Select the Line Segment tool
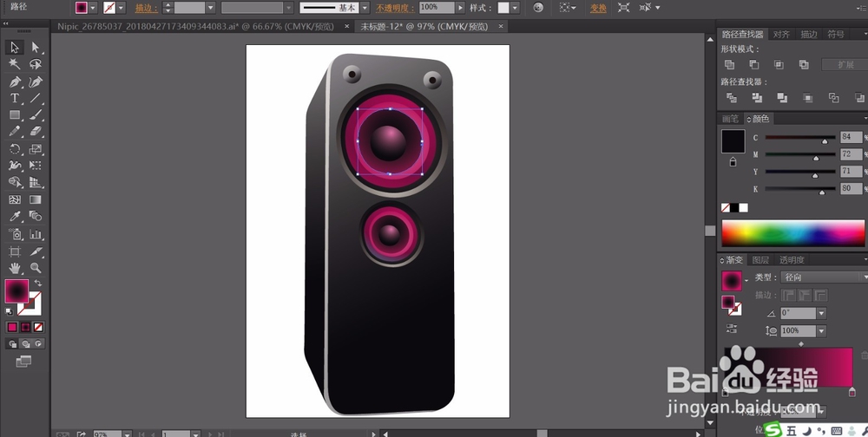This screenshot has height=437, width=868. pyautogui.click(x=36, y=99)
